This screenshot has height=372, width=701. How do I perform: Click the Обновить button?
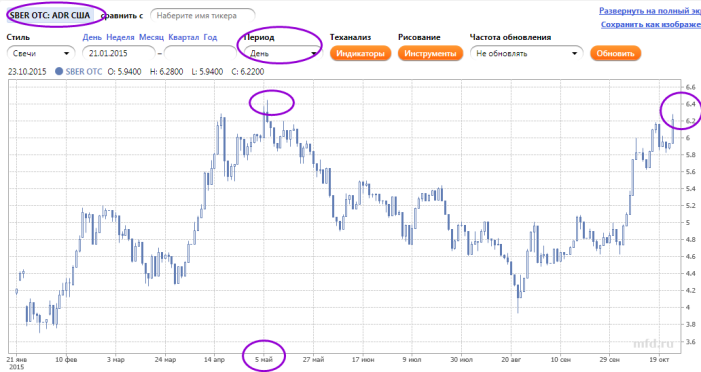[615, 54]
